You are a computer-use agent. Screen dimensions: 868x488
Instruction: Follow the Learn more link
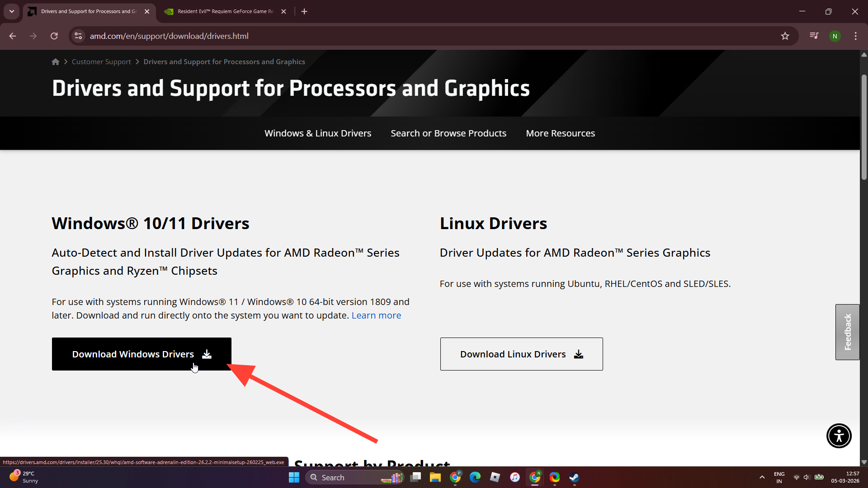(x=376, y=315)
